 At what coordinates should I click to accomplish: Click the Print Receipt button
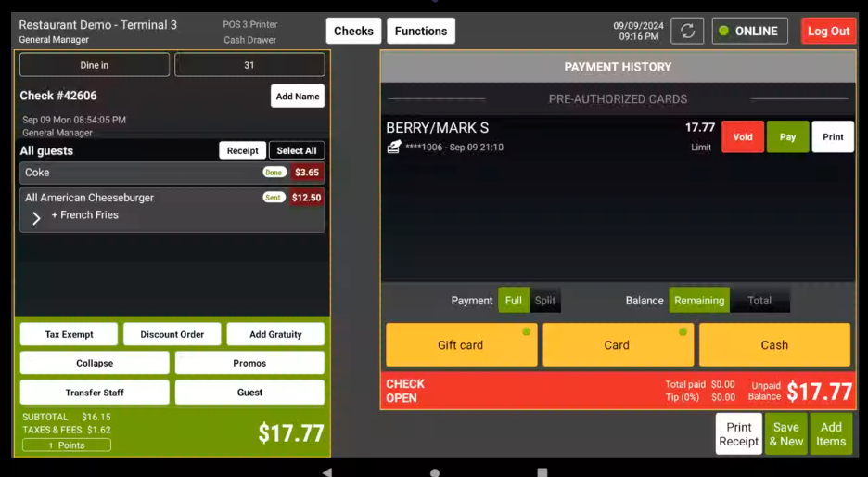coord(738,433)
